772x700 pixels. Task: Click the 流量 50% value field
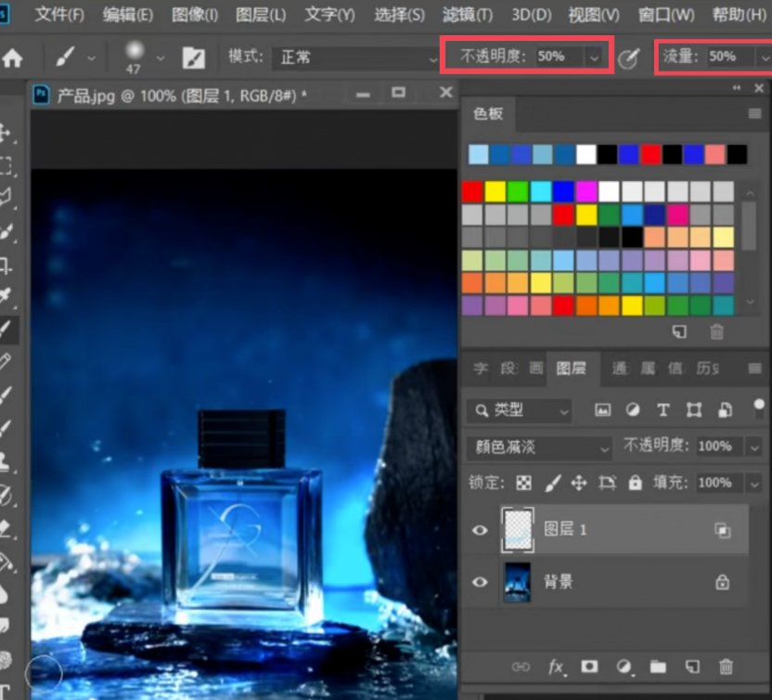729,57
